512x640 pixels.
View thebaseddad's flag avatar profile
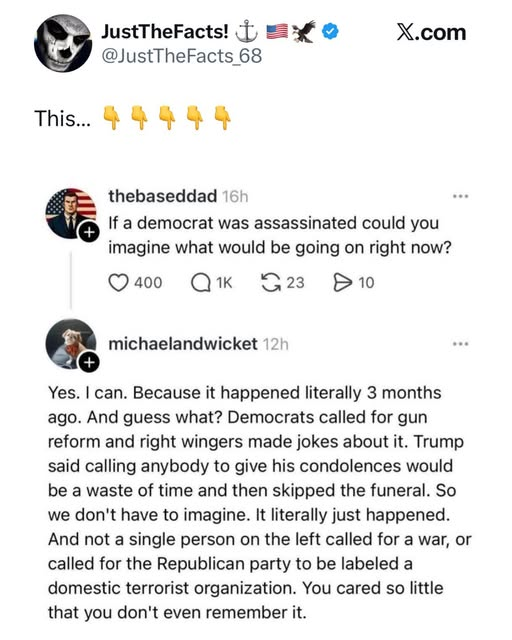pos(71,213)
